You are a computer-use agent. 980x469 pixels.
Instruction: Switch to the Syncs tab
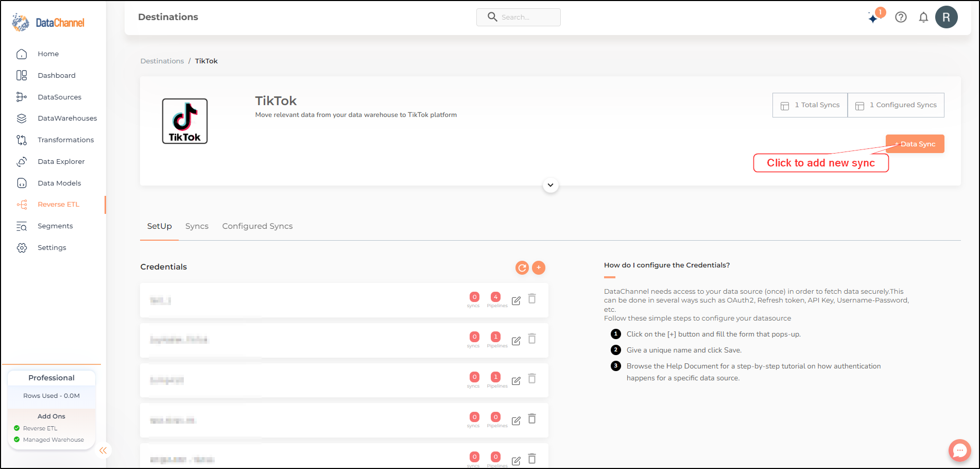pyautogui.click(x=197, y=226)
